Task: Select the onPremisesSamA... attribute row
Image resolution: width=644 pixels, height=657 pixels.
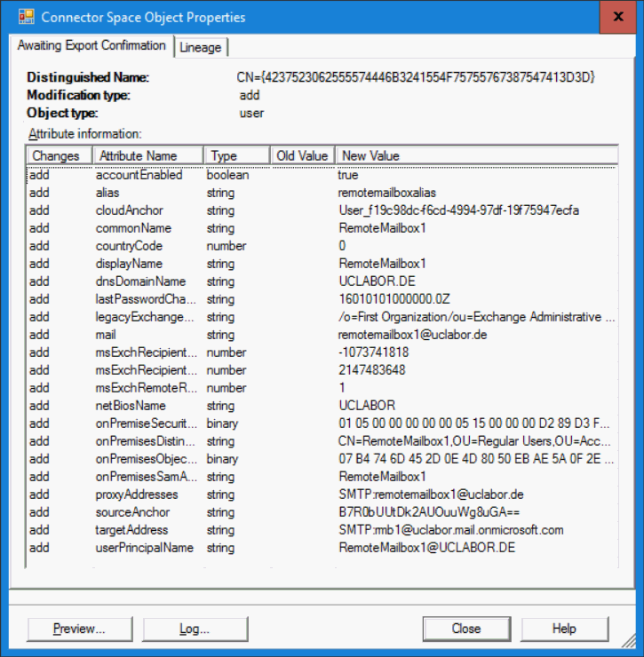Action: pyautogui.click(x=322, y=477)
